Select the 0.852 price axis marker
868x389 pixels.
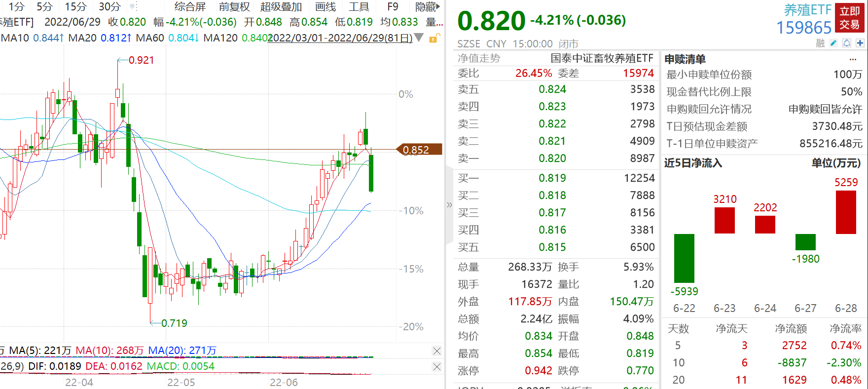coord(419,150)
